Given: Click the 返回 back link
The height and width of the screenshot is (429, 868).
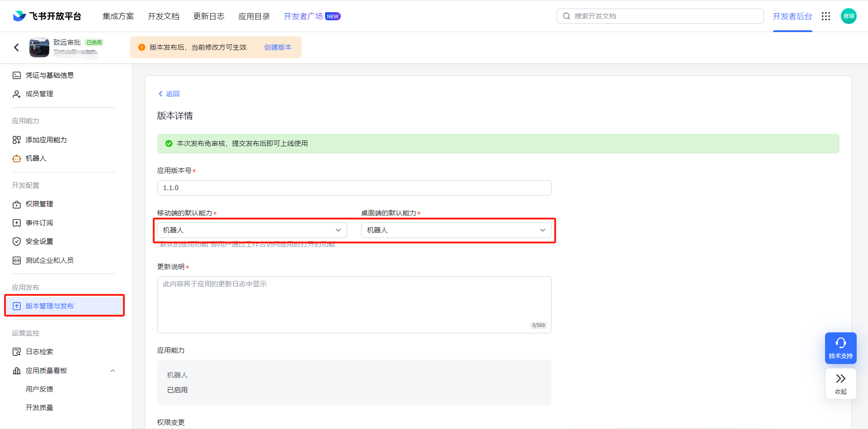Looking at the screenshot, I should click(169, 94).
